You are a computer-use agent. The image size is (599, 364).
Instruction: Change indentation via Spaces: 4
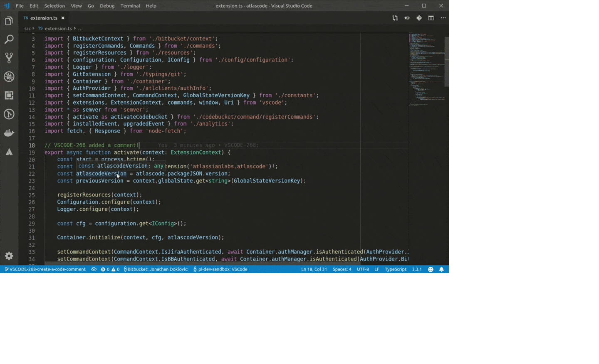coord(342,269)
